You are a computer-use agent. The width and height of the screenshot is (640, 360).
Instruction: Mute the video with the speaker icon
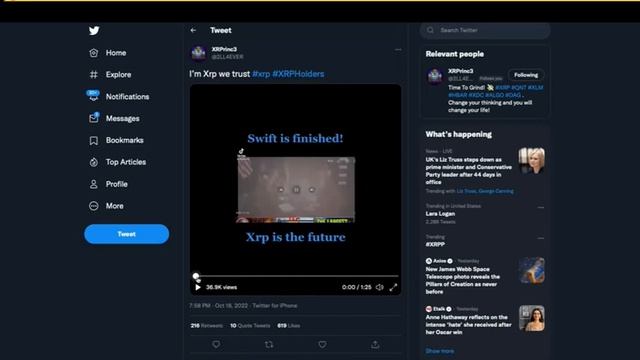pos(380,287)
